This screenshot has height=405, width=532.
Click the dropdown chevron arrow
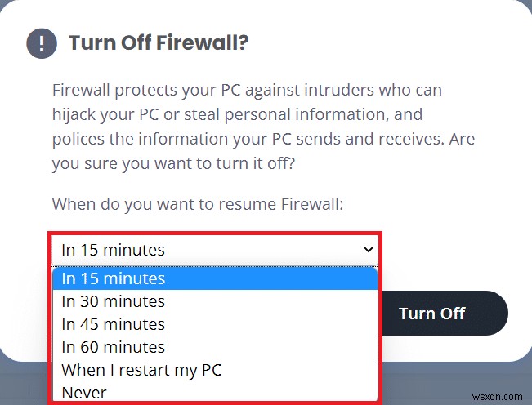point(367,250)
